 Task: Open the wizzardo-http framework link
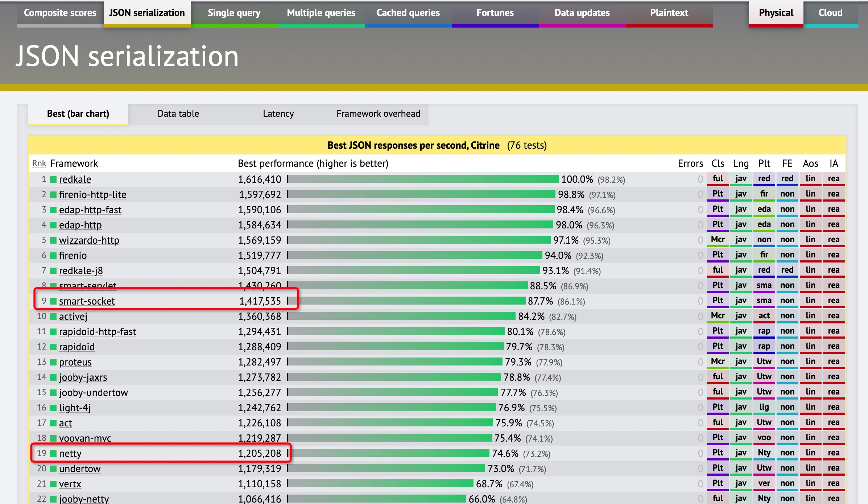coord(89,240)
